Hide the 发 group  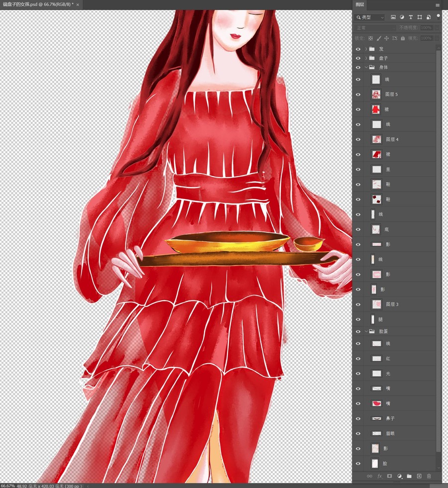pos(358,49)
